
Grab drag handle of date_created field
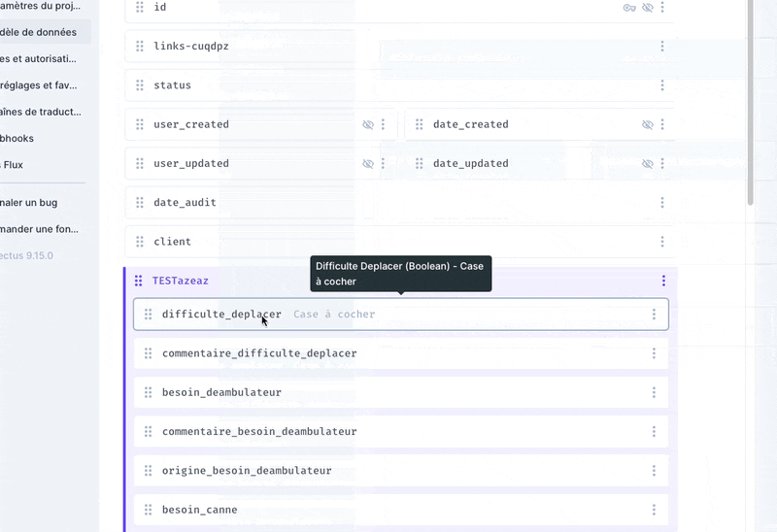420,124
